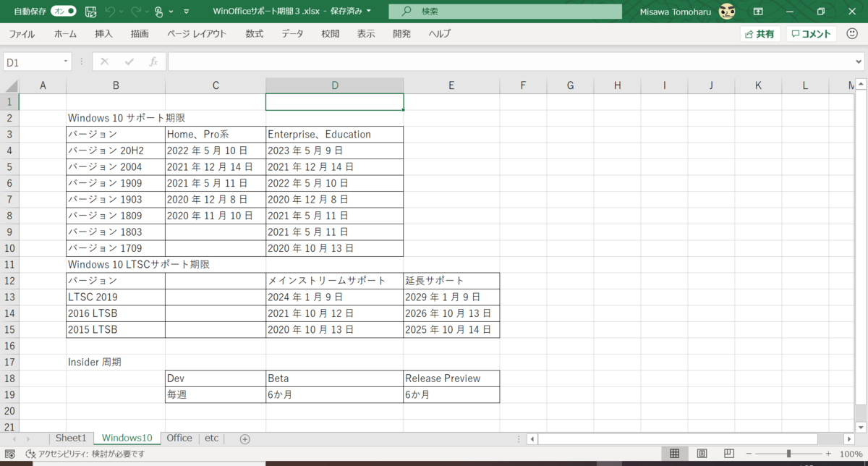Select row 12 header
This screenshot has width=868, height=466.
pos(9,281)
